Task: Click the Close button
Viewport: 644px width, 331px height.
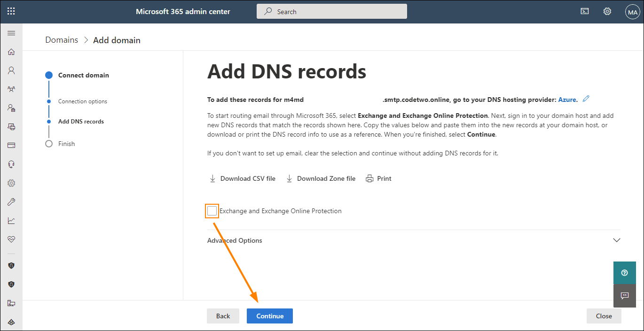Action: pos(604,316)
